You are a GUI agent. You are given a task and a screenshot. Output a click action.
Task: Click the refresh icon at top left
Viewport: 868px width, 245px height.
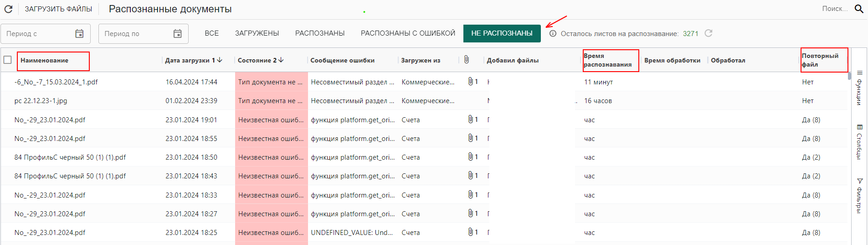(8, 9)
